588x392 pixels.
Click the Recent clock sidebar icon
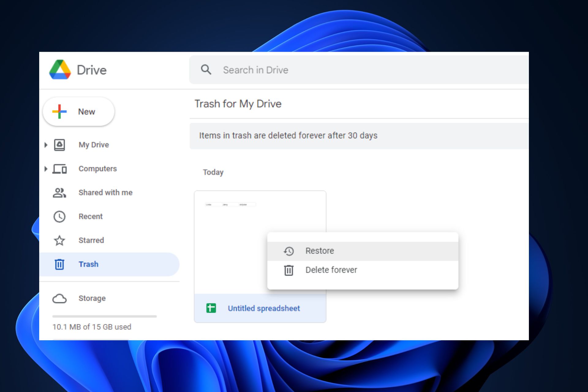tap(59, 216)
